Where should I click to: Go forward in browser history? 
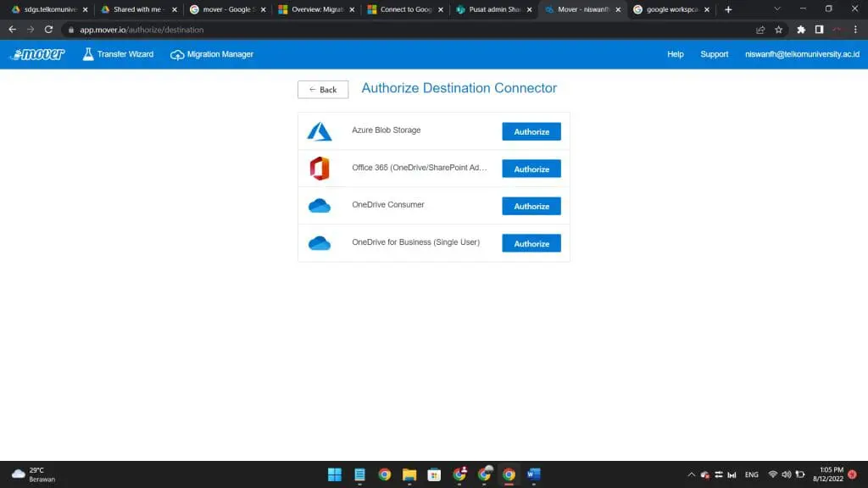pyautogui.click(x=31, y=30)
